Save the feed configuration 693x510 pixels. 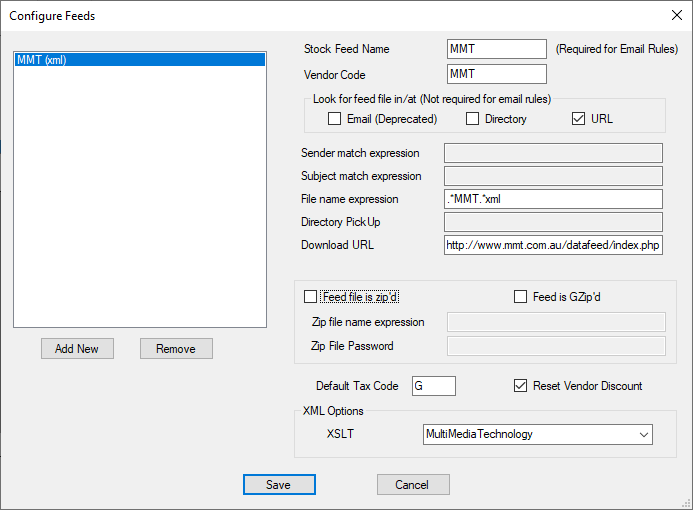tap(279, 485)
